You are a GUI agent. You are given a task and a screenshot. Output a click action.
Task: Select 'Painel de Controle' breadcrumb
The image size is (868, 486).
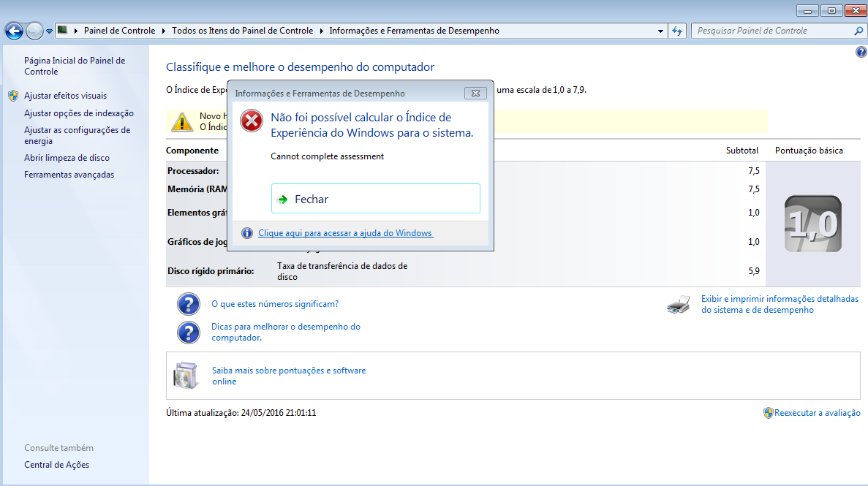[x=120, y=31]
